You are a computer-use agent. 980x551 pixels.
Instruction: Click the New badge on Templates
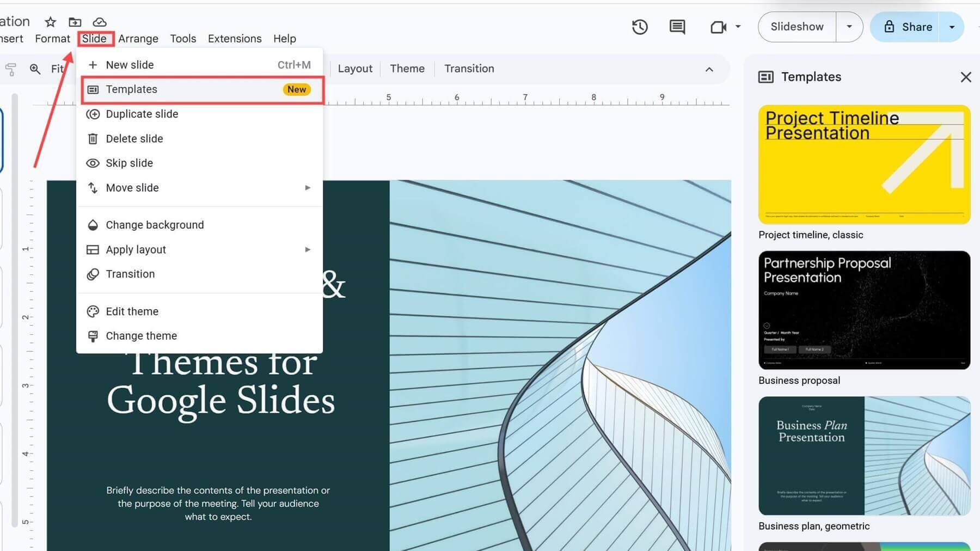[297, 89]
